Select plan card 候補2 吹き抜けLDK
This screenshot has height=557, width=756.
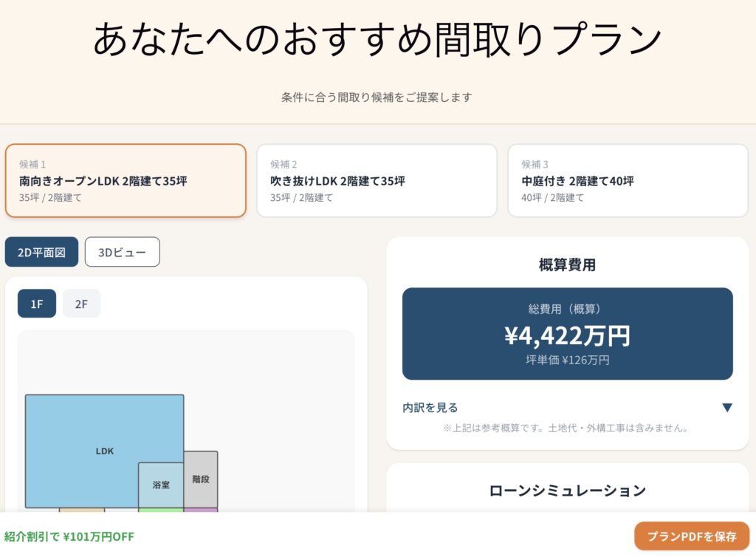[x=377, y=180]
